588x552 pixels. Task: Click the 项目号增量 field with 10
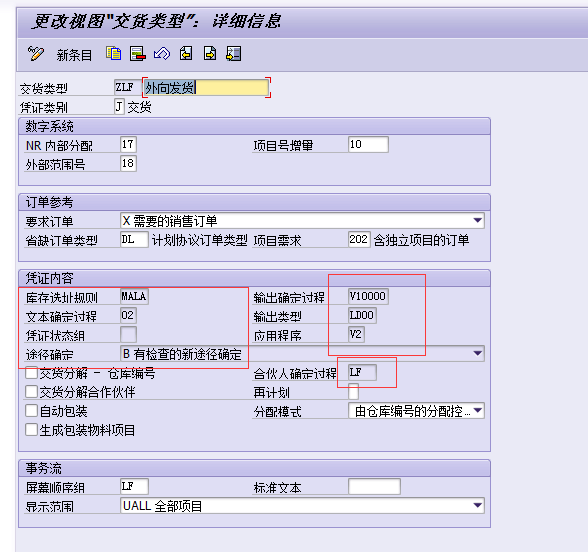368,144
